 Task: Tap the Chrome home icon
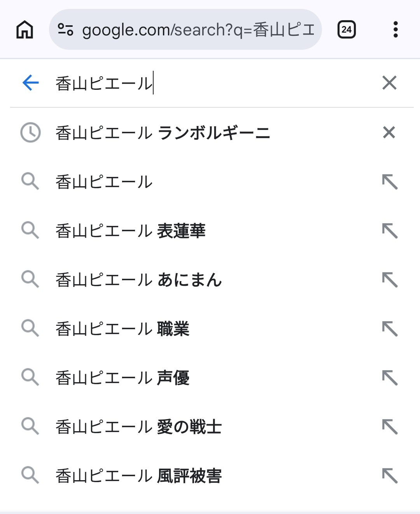[25, 30]
